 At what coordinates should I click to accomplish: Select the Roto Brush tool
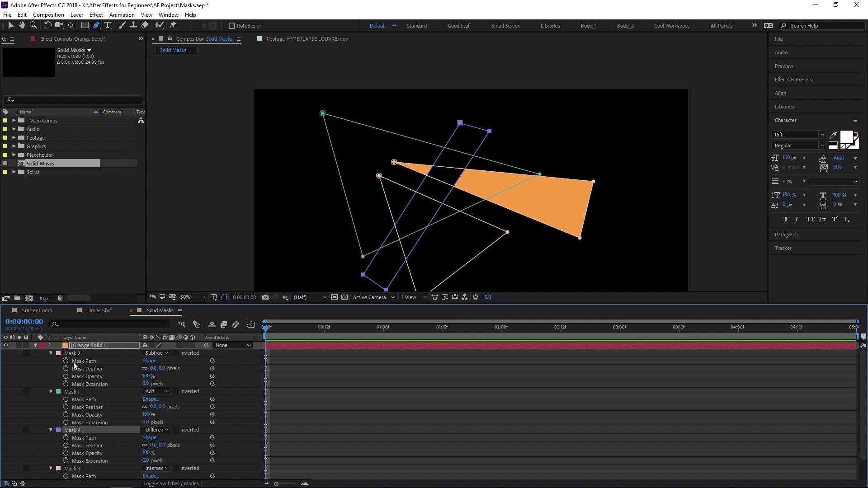(x=159, y=25)
